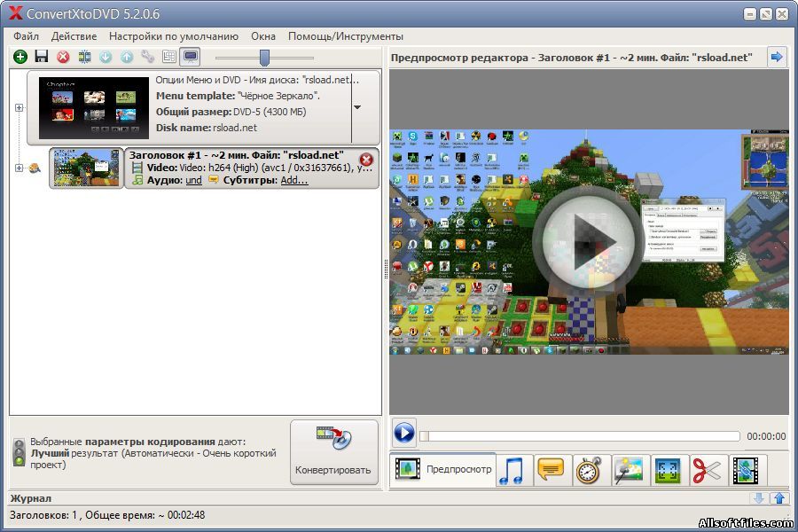
Task: Click the title properties icon beside Заголовок #1
Action: [35, 168]
